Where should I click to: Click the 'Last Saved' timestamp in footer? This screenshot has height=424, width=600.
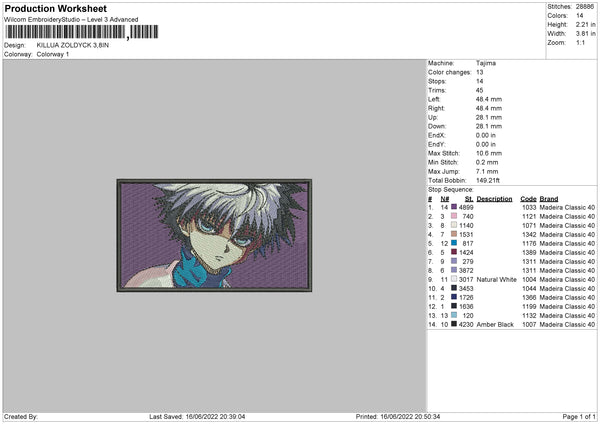[x=197, y=416]
